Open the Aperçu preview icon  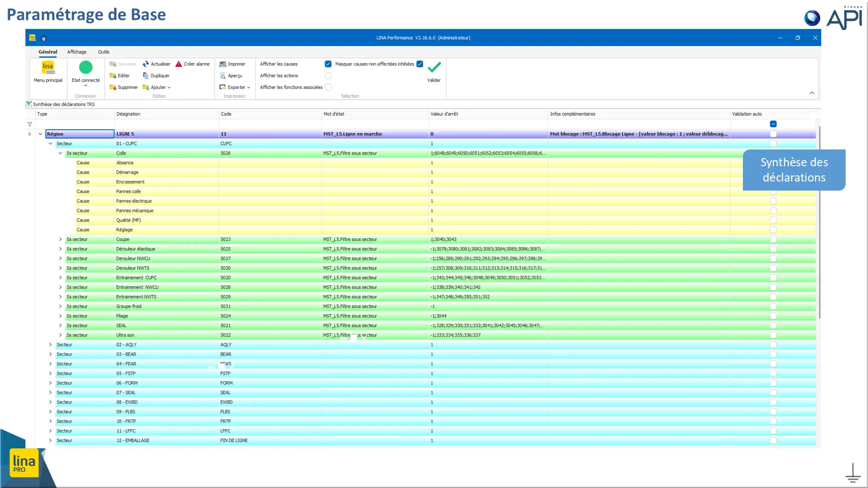click(223, 76)
